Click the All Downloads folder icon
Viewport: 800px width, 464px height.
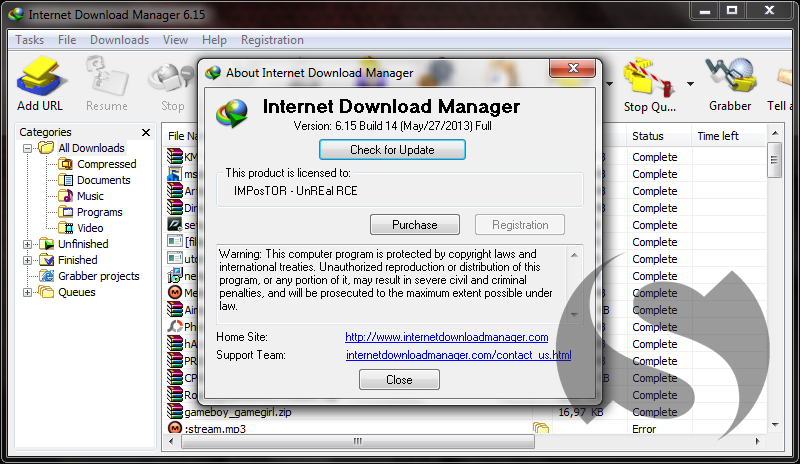[x=46, y=148]
